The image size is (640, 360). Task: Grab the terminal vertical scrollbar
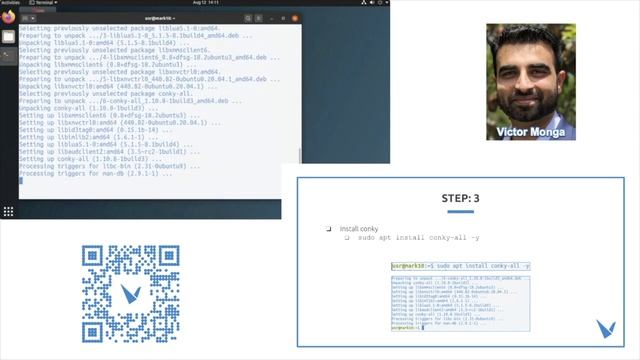(x=300, y=156)
